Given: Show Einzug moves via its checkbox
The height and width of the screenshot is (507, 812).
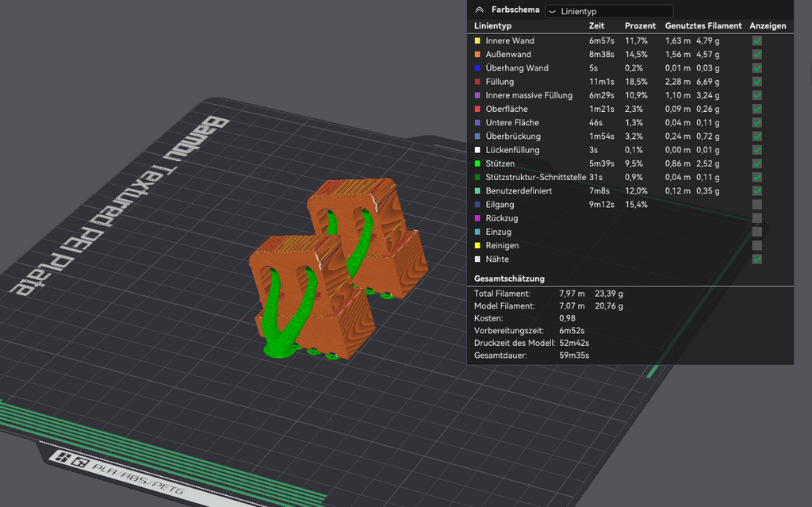Looking at the screenshot, I should tap(757, 232).
